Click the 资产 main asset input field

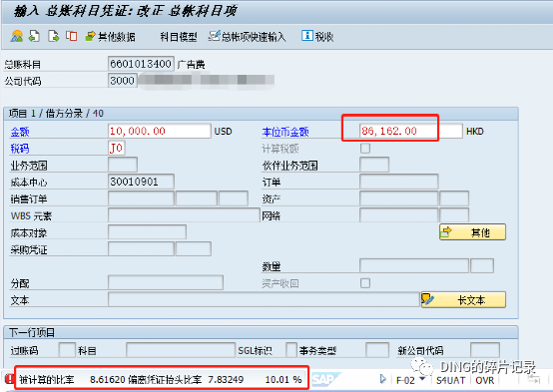[x=399, y=198]
